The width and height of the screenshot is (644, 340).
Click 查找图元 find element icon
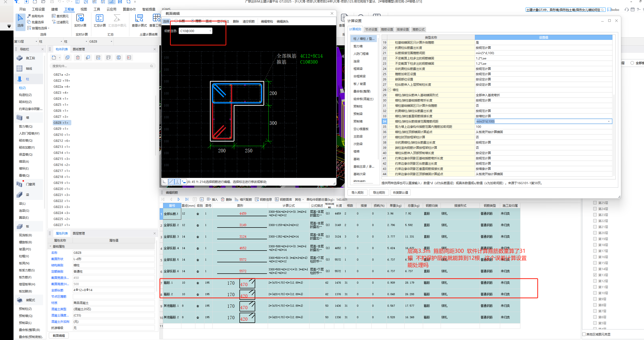pyautogui.click(x=54, y=16)
